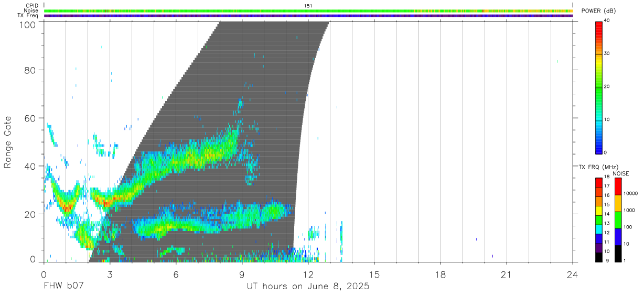Click the x-axis tick label 15
This screenshot has width=644, height=297.
[x=374, y=274]
